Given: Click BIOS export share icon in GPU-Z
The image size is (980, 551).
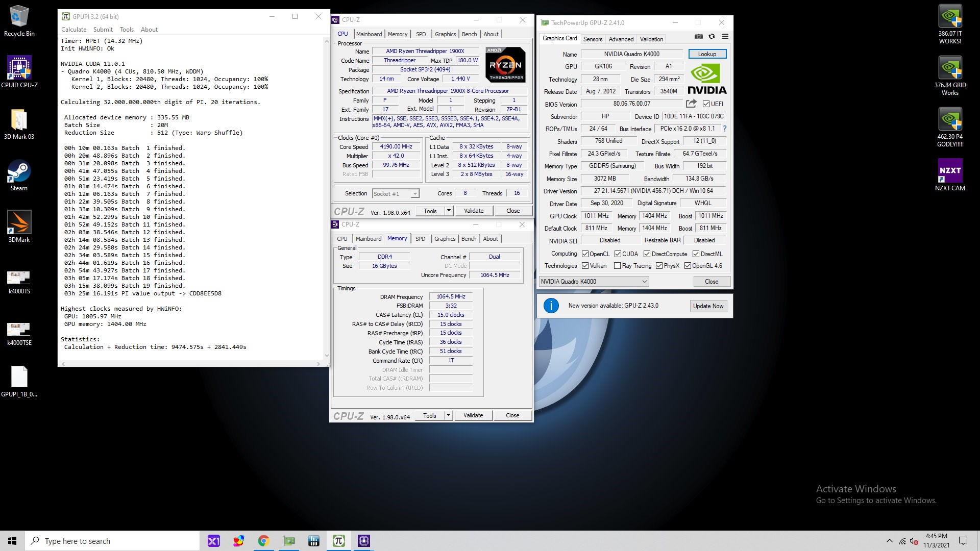Looking at the screenshot, I should 691,104.
